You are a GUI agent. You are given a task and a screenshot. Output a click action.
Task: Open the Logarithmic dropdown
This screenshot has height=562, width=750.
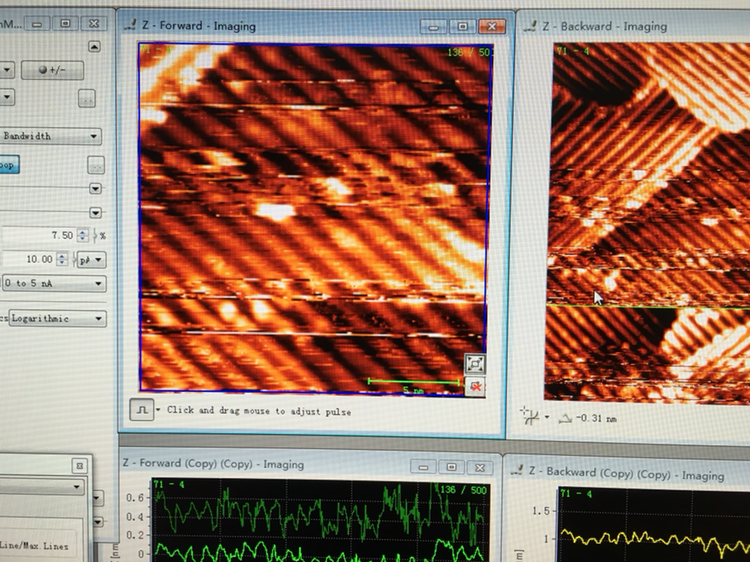pos(57,319)
